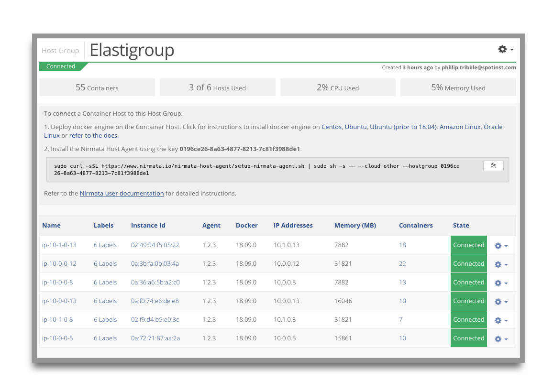Open gear menu for host ip-10-0-0-5
This screenshot has width=554, height=392.
point(501,339)
